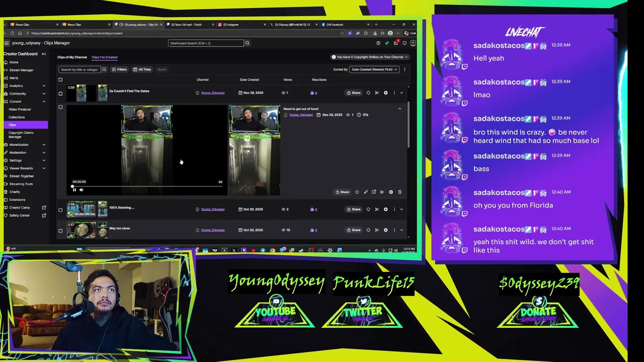Bookmark page with the star icon

point(342,33)
